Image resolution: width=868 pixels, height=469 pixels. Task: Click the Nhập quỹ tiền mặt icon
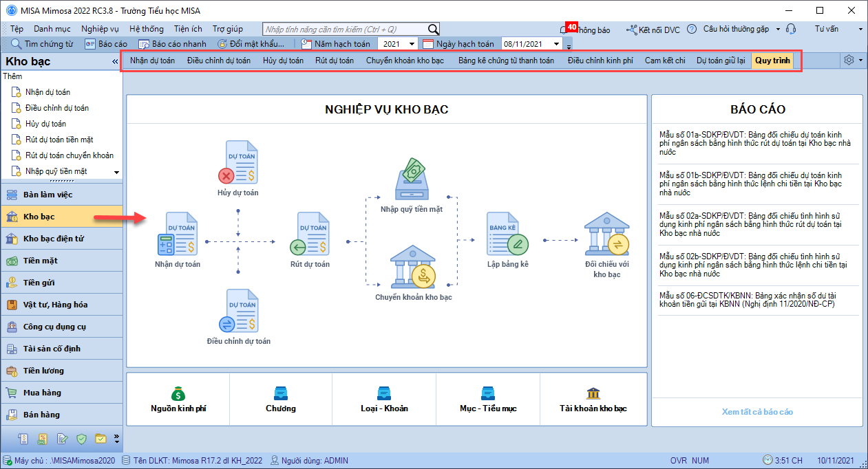412,180
